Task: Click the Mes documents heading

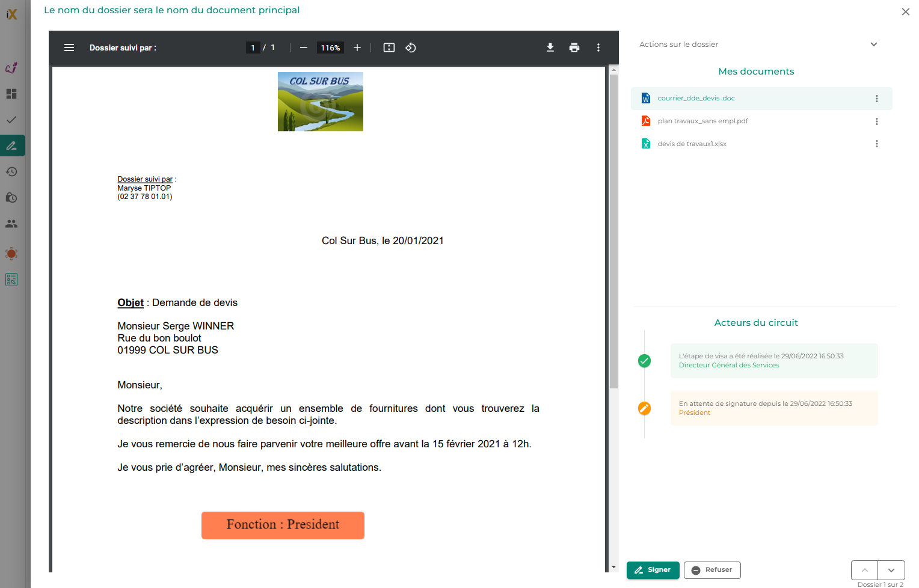Action: point(756,72)
